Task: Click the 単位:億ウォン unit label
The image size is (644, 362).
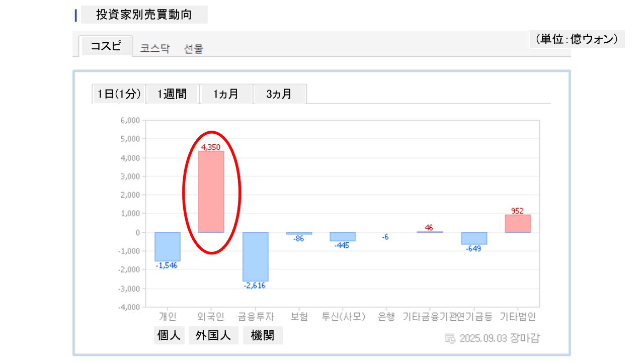Action: click(x=577, y=39)
